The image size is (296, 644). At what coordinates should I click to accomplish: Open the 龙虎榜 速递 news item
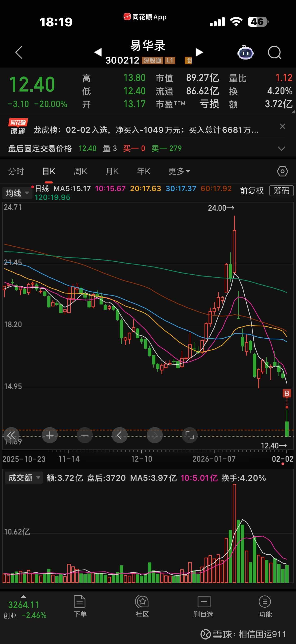146,130
